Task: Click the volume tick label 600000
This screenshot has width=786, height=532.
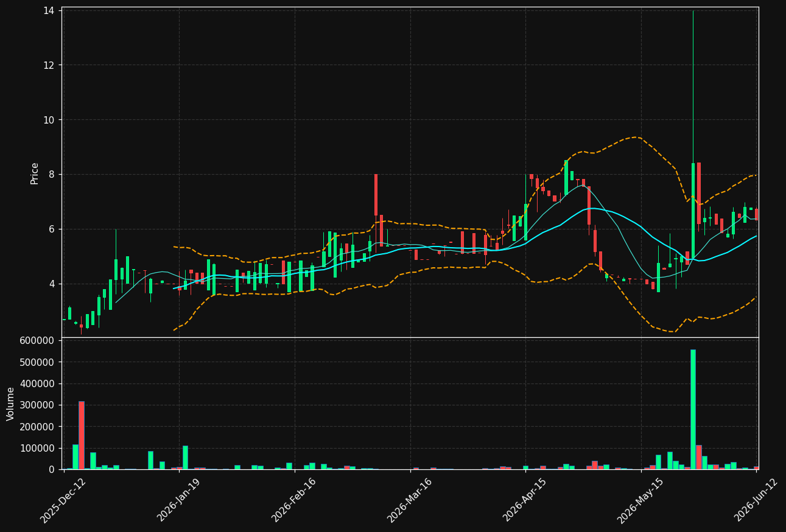Action: [x=37, y=340]
